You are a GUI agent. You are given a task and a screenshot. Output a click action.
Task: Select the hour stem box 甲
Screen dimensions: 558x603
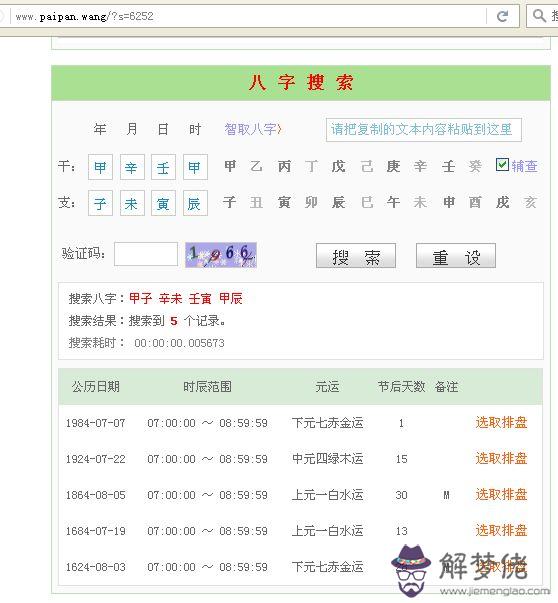pos(195,167)
